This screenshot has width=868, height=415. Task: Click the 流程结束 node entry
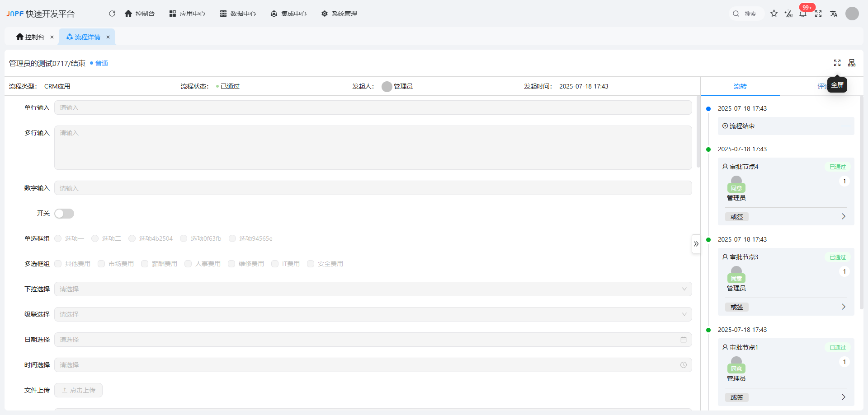click(x=786, y=126)
